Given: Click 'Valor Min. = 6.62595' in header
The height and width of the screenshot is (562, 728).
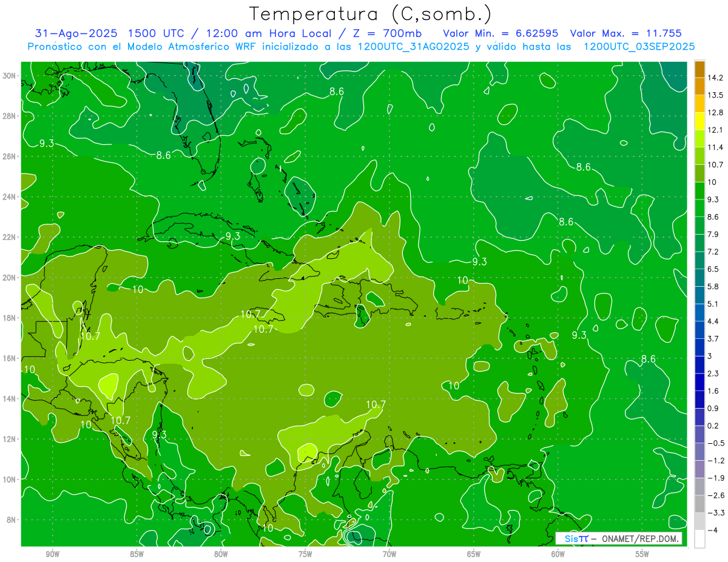Looking at the screenshot, I should 500,33.
